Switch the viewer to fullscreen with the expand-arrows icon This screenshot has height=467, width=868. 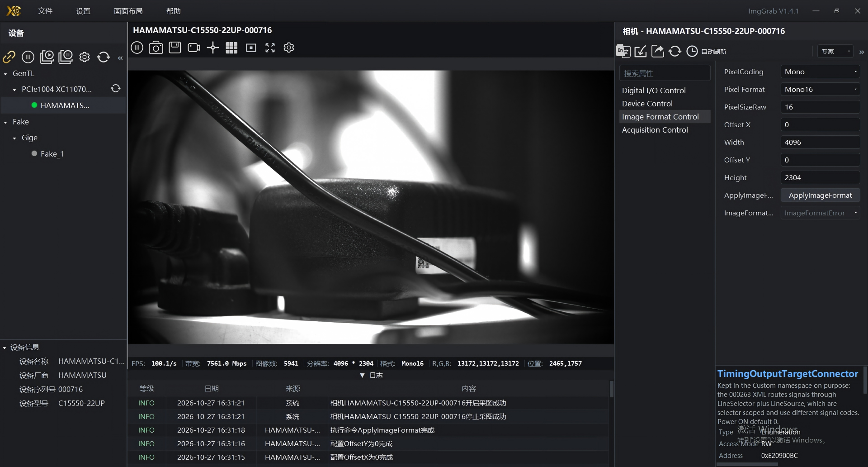270,48
